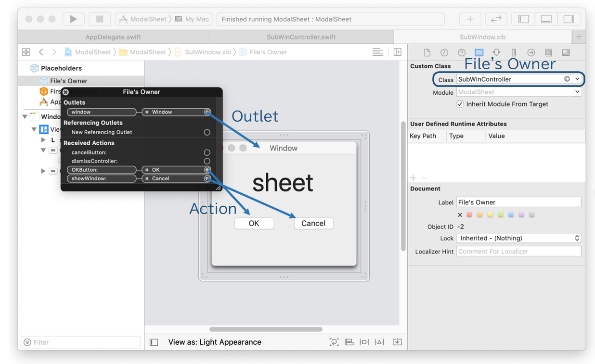Image resolution: width=595 pixels, height=364 pixels.
Task: Run the project with the Play button
Action: point(73,19)
